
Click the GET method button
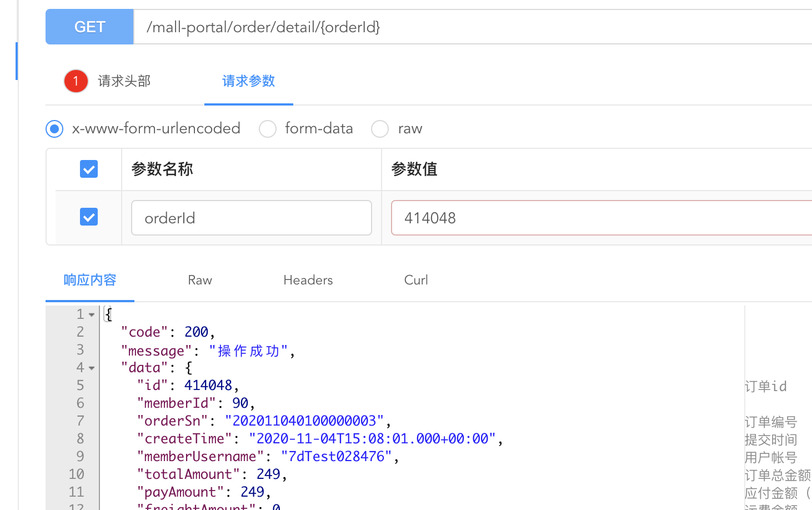89,27
